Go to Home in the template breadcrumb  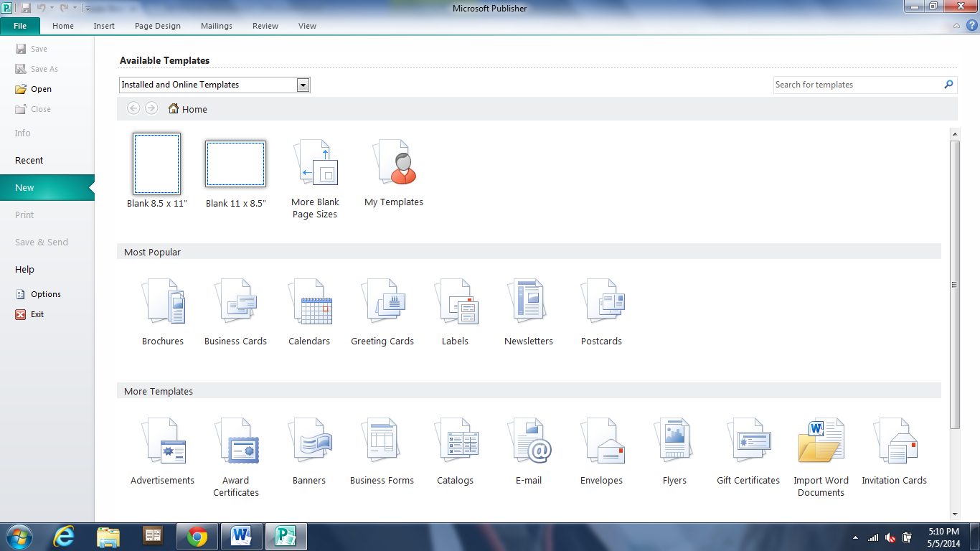point(188,109)
